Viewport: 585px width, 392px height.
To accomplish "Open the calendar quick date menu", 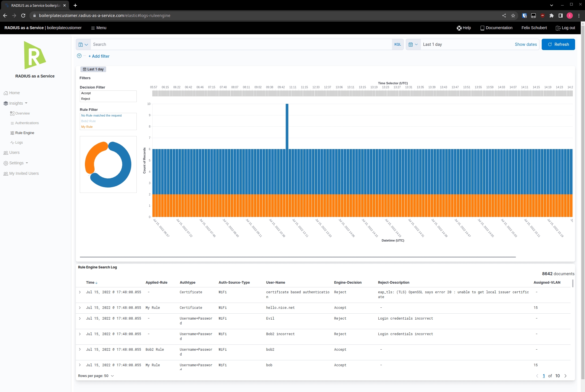I will (x=413, y=44).
